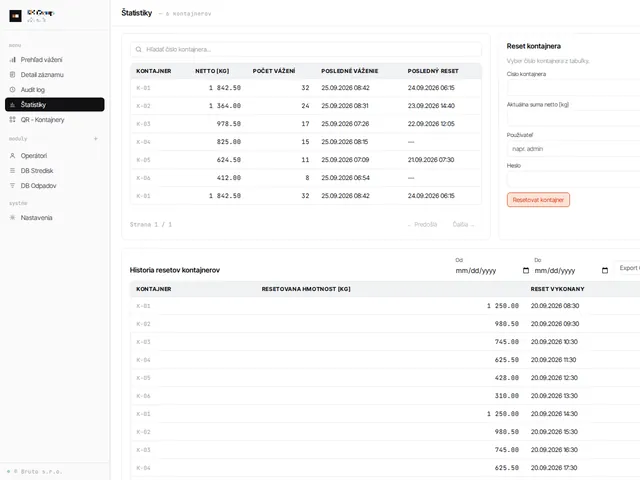Viewport: 640px width, 480px height.
Task: Focus the Používateľ input field
Action: click(x=573, y=149)
